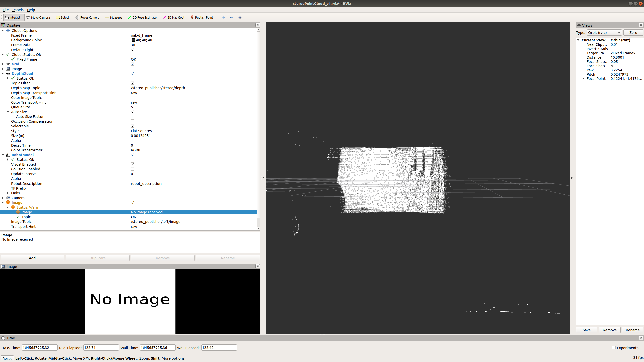Image resolution: width=644 pixels, height=362 pixels.
Task: Click the Zero button in Views
Action: 633,32
